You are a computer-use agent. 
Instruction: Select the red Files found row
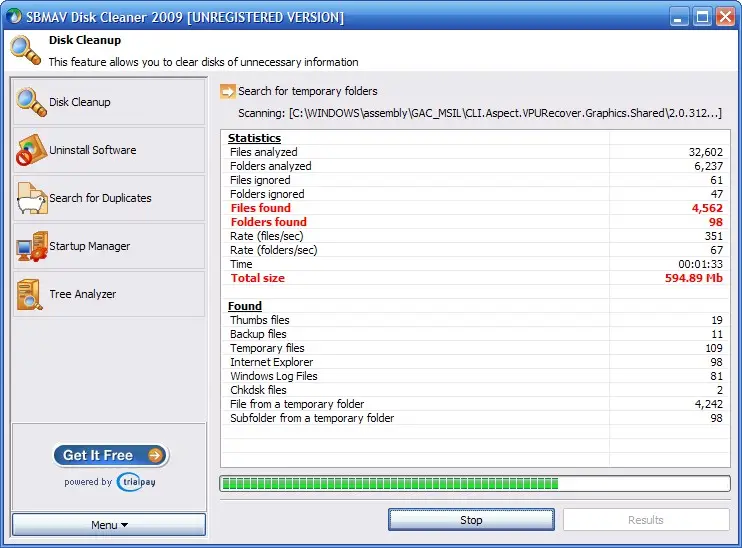pyautogui.click(x=475, y=208)
